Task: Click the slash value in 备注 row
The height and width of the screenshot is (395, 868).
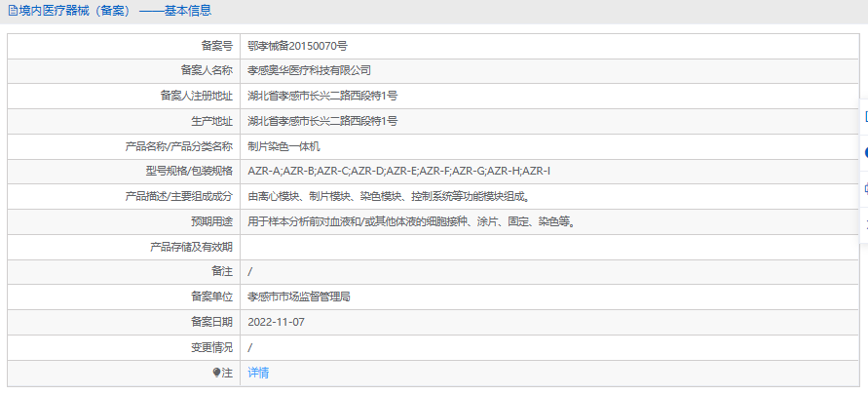Action: pos(250,271)
